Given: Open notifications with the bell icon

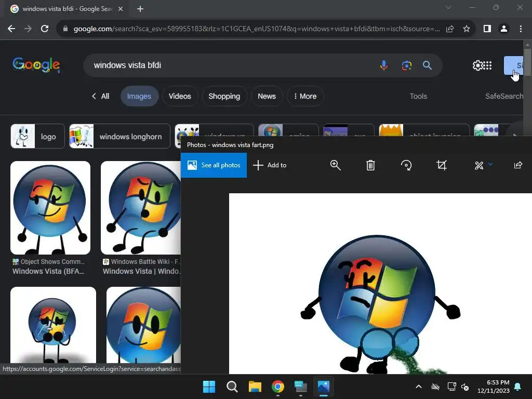Looking at the screenshot, I should click(518, 387).
